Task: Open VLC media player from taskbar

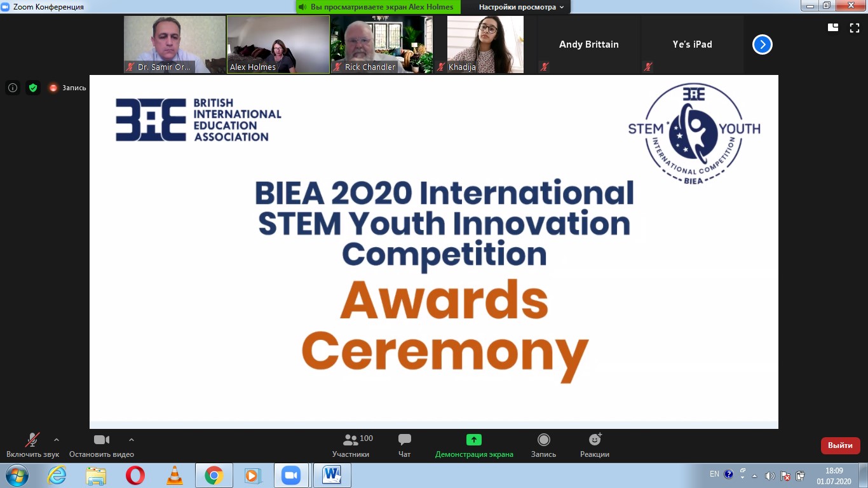Action: pos(174,475)
